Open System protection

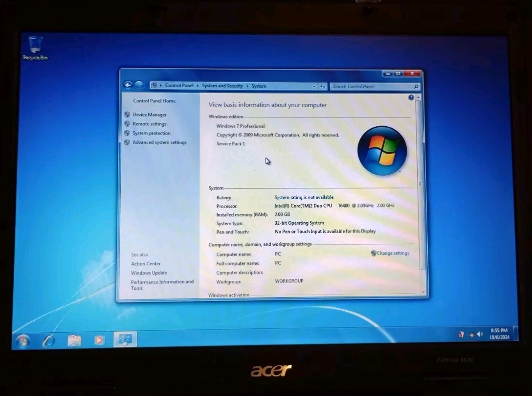point(151,133)
